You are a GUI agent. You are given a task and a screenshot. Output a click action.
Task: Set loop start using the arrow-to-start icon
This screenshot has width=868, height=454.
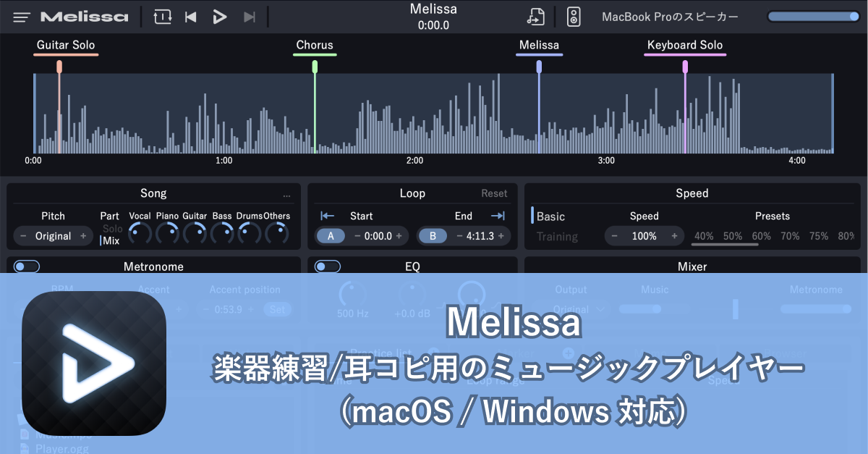point(328,216)
